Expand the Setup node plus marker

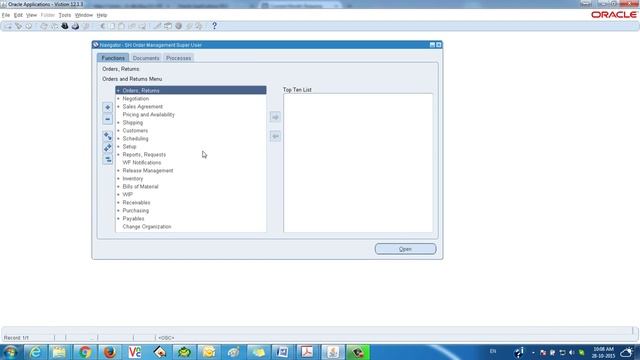tap(118, 147)
